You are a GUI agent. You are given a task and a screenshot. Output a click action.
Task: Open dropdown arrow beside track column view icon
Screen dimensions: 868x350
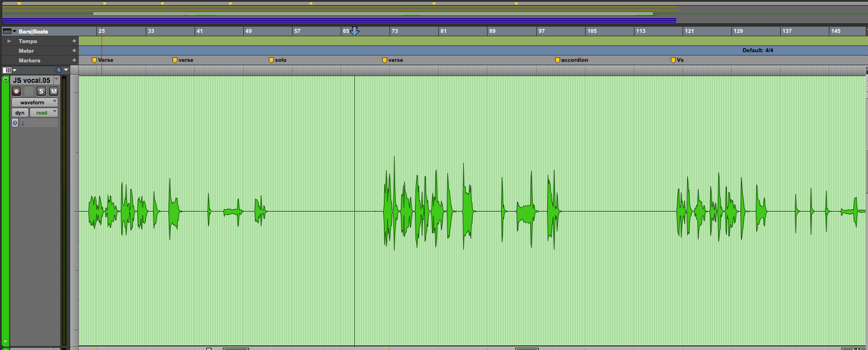click(14, 70)
